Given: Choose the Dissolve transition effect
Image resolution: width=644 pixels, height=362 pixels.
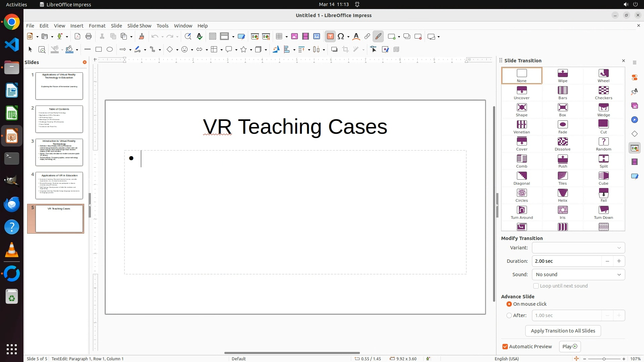Looking at the screenshot, I should pyautogui.click(x=562, y=144).
